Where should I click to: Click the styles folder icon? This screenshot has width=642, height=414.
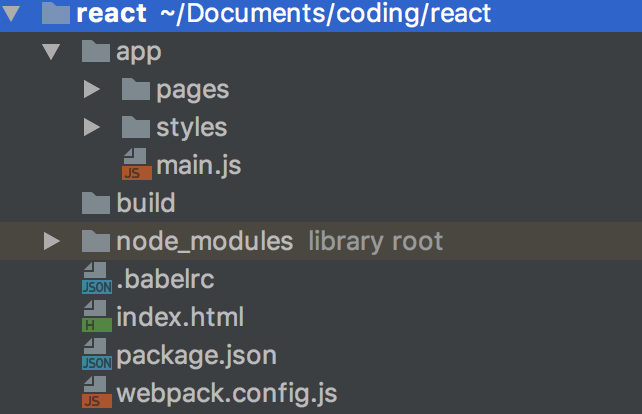[136, 127]
